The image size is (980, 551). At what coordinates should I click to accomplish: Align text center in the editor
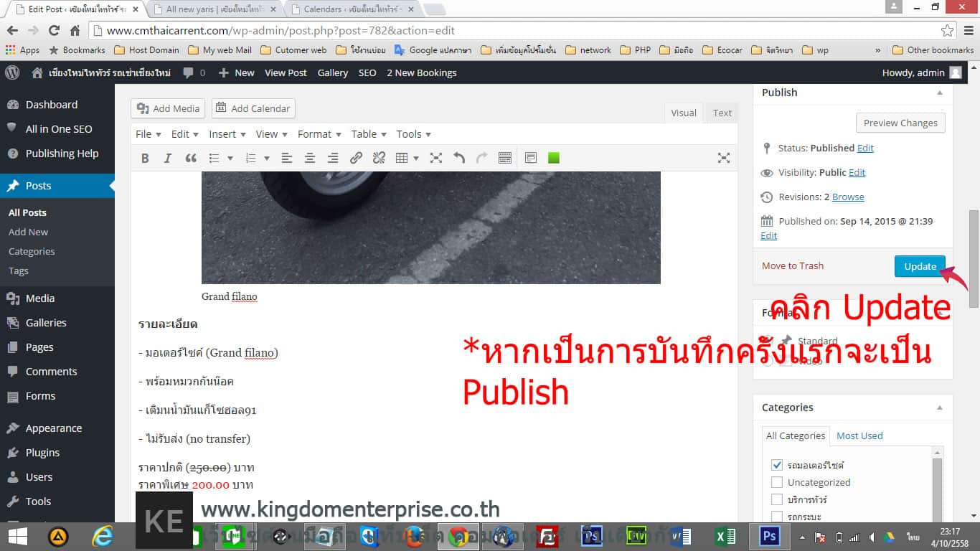coord(310,159)
